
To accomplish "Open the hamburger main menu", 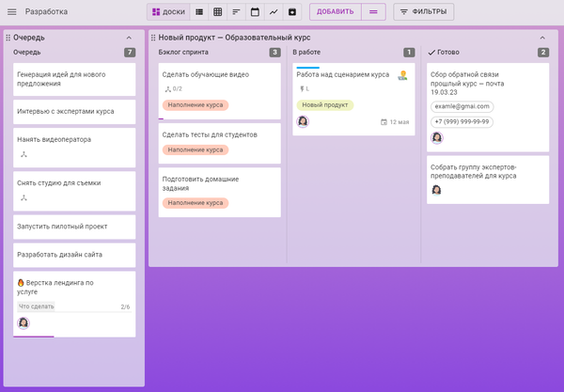I will click(12, 12).
